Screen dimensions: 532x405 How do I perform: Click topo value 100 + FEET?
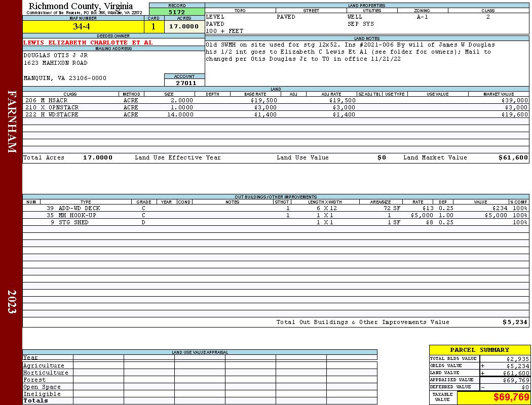(x=224, y=31)
